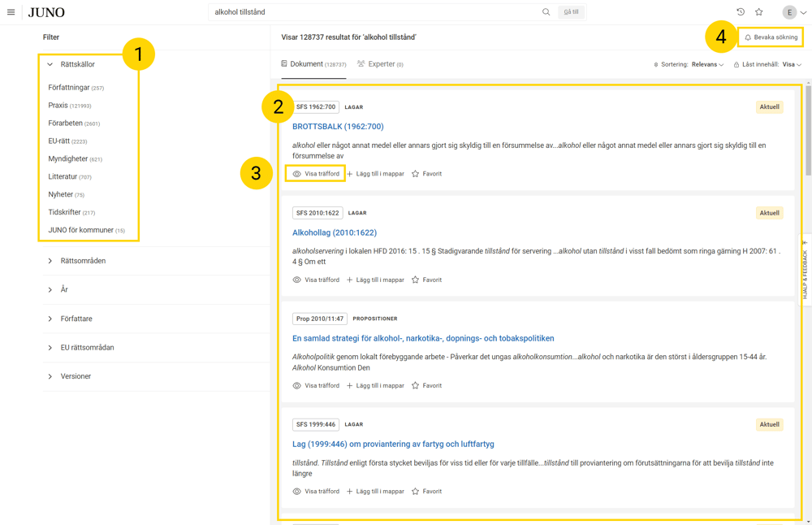Image resolution: width=812 pixels, height=525 pixels.
Task: Filter by Myndigheter (621)
Action: coord(75,158)
